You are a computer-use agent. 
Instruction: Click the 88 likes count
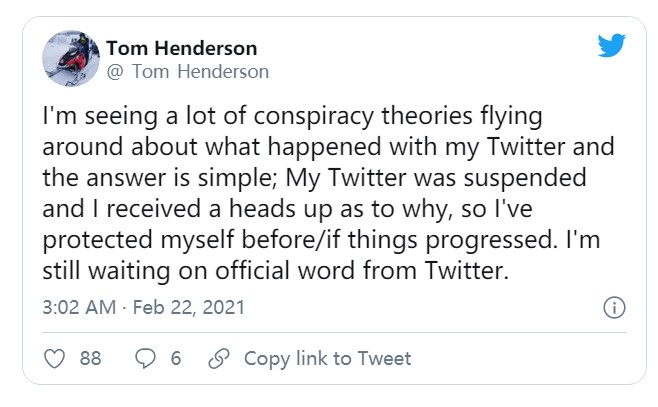[x=90, y=358]
